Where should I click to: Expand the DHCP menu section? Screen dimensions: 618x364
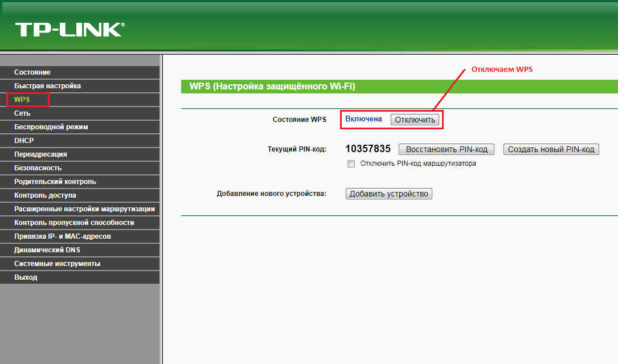click(x=24, y=141)
